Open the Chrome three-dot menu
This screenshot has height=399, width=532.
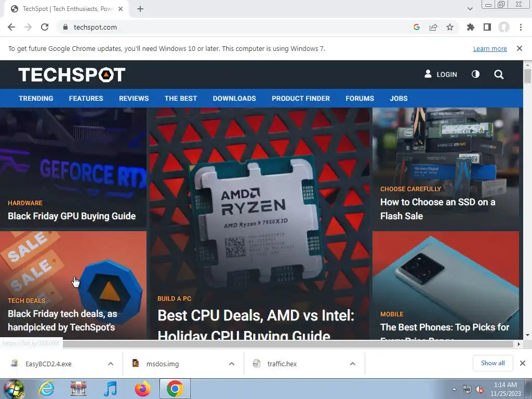click(521, 27)
